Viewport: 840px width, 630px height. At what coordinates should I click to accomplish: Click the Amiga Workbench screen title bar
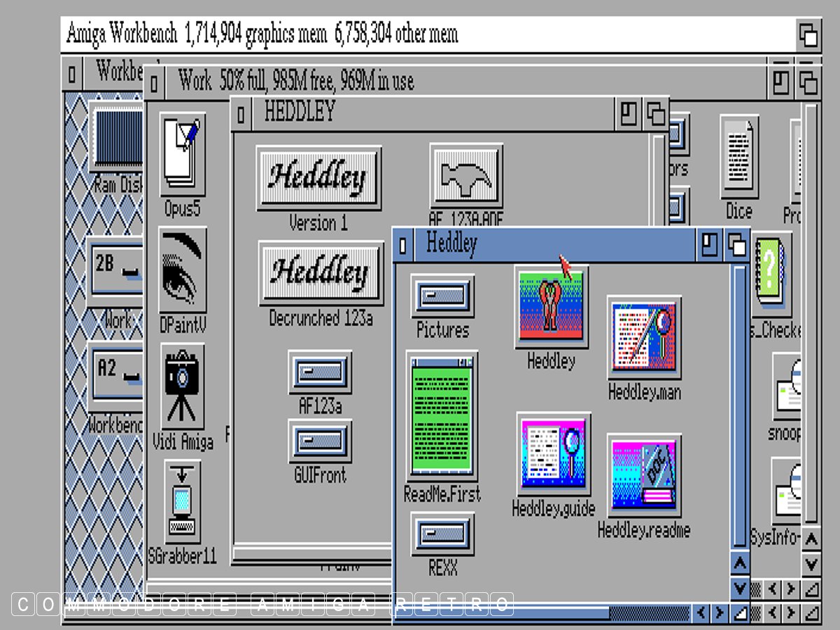point(420,34)
